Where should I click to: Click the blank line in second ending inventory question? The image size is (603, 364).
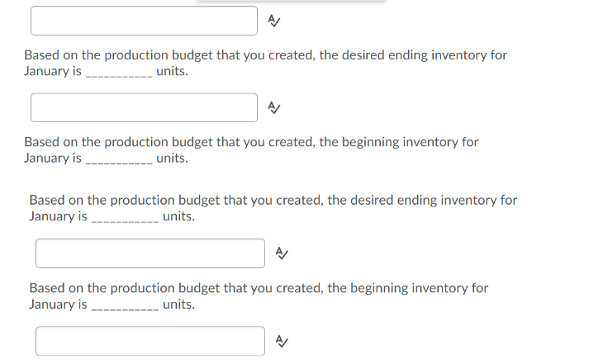(124, 219)
